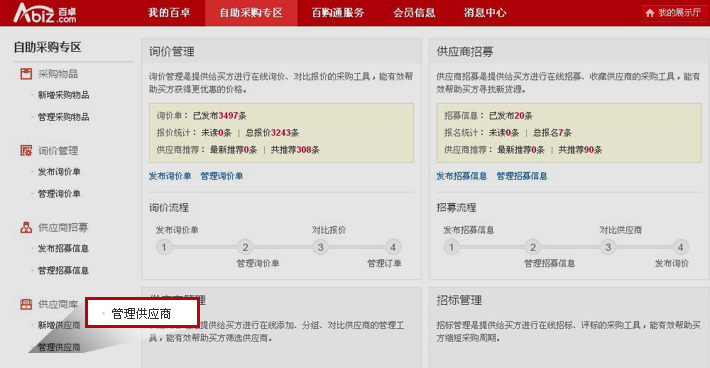Click the 询价管理 sidebar section icon
Screen dimensions: 710x368
26,150
